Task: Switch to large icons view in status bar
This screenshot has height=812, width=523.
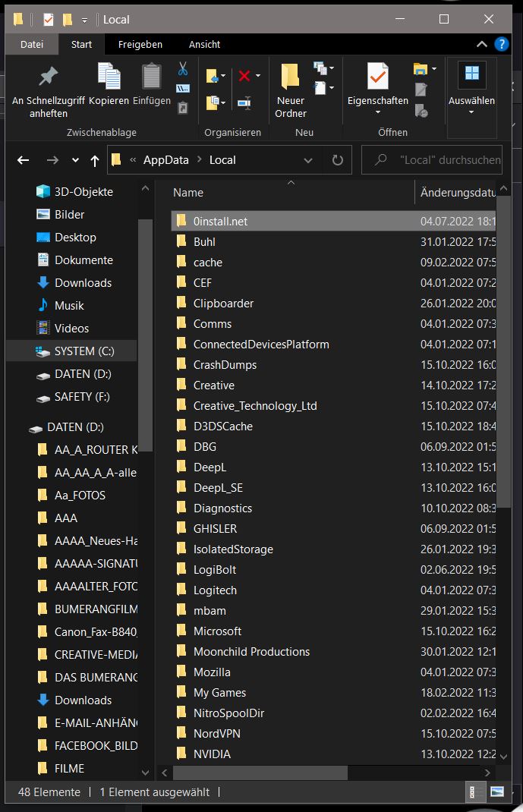Action: coord(496,792)
